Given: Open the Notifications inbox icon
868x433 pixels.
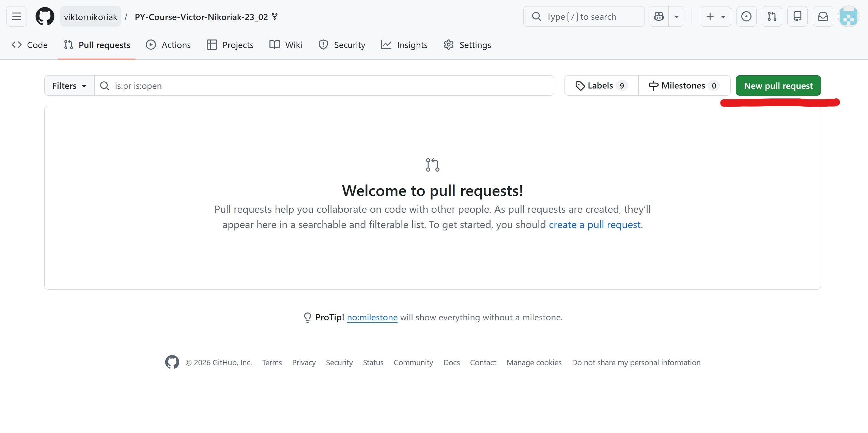Looking at the screenshot, I should click(x=823, y=16).
